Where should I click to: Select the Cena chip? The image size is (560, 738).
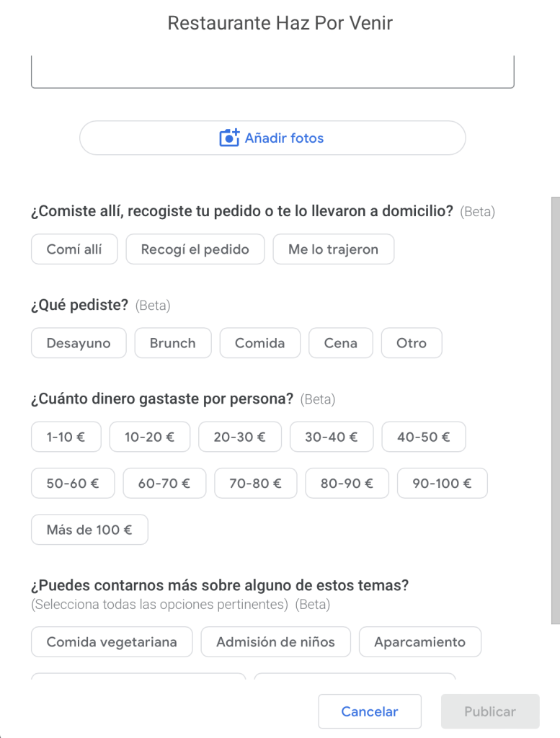pos(341,342)
